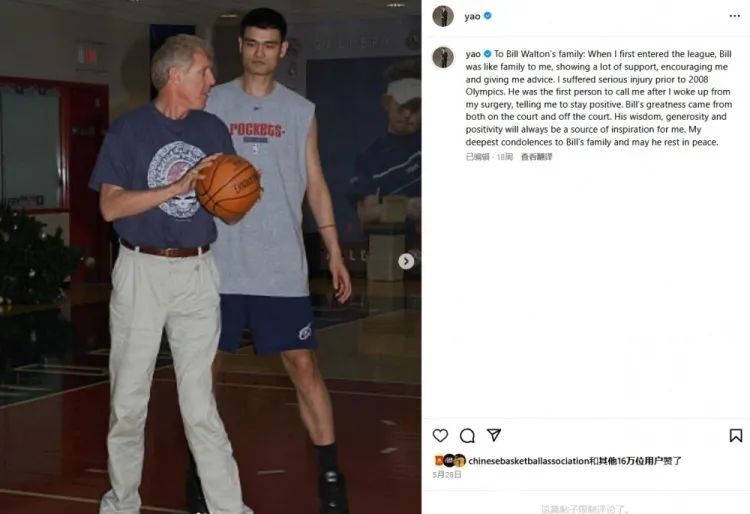Click the 5月28日 post date
Screen dimensions: 750x514
[447, 474]
